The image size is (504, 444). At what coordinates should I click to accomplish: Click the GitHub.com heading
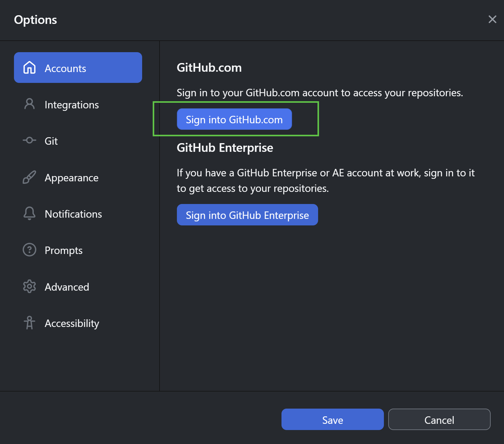coord(209,68)
